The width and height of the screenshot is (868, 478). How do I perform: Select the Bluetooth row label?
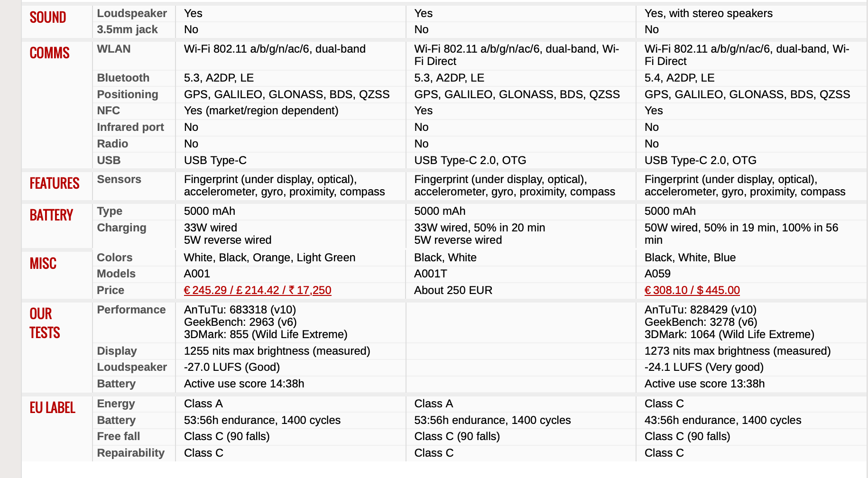point(123,78)
